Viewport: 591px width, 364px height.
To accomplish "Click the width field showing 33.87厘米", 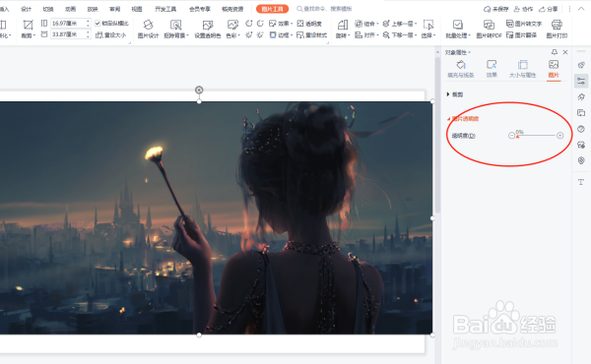I will coord(70,34).
